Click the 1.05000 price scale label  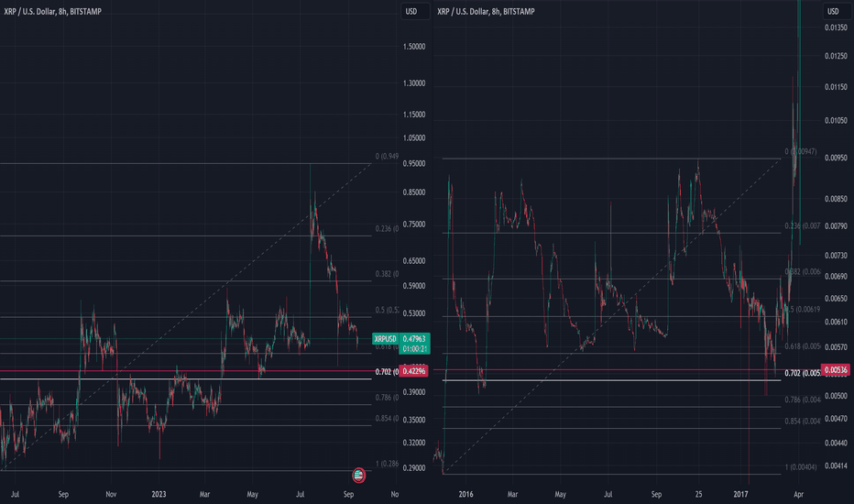pos(414,137)
